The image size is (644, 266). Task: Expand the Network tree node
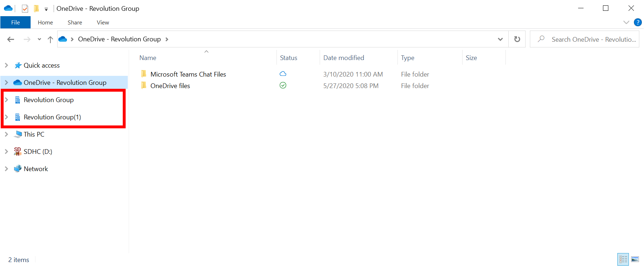coord(6,169)
